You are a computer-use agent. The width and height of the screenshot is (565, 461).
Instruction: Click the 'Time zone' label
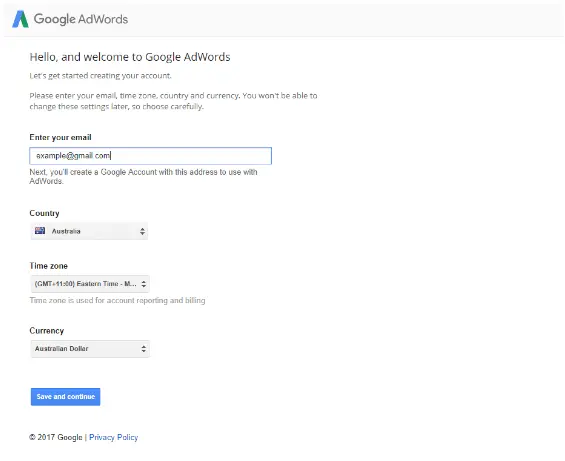click(x=49, y=266)
